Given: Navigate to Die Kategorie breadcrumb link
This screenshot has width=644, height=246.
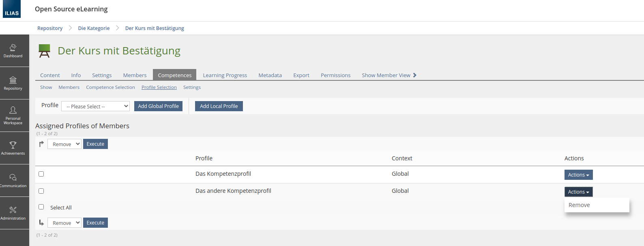Looking at the screenshot, I should pos(94,28).
